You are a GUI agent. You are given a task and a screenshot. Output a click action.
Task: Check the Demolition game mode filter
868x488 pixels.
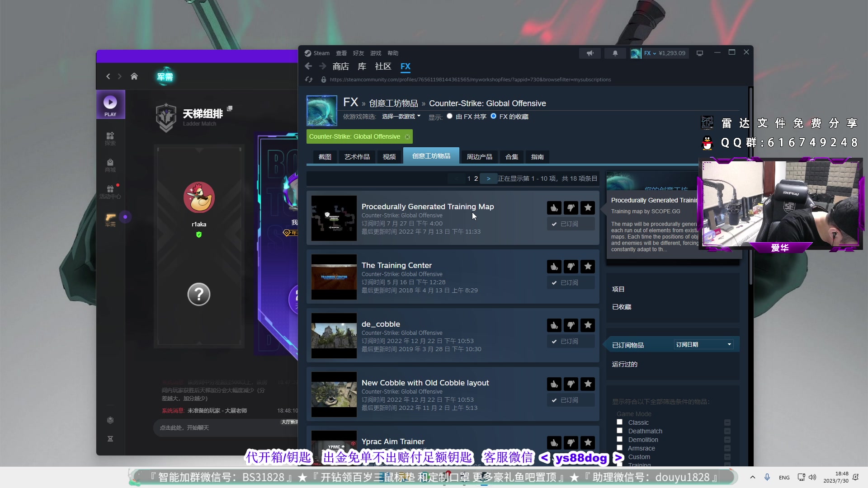pos(620,439)
